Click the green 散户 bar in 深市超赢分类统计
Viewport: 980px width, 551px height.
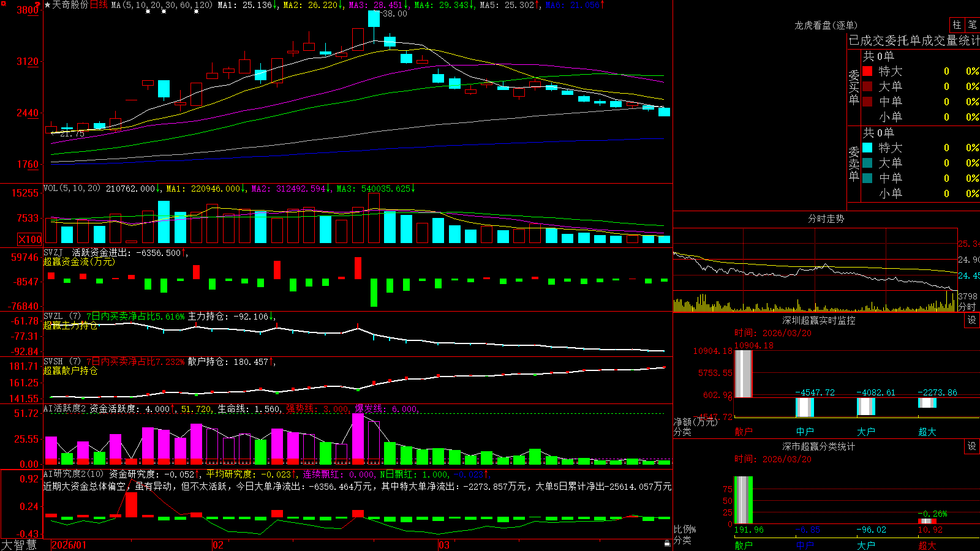click(743, 500)
